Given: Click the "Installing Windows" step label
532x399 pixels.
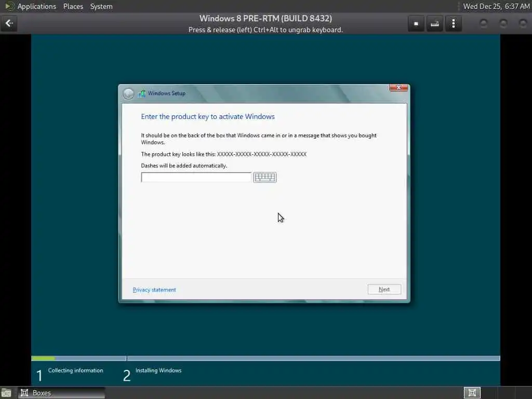Looking at the screenshot, I should (158, 370).
